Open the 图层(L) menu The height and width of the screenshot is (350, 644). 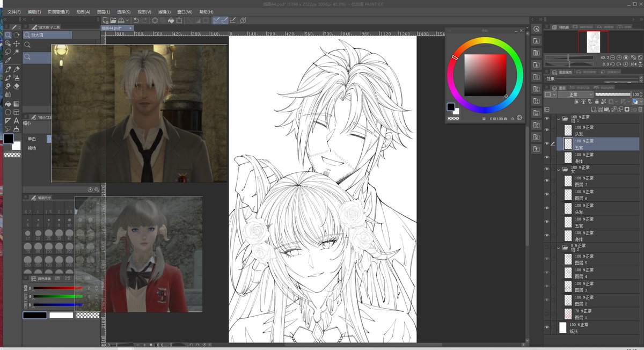click(104, 12)
